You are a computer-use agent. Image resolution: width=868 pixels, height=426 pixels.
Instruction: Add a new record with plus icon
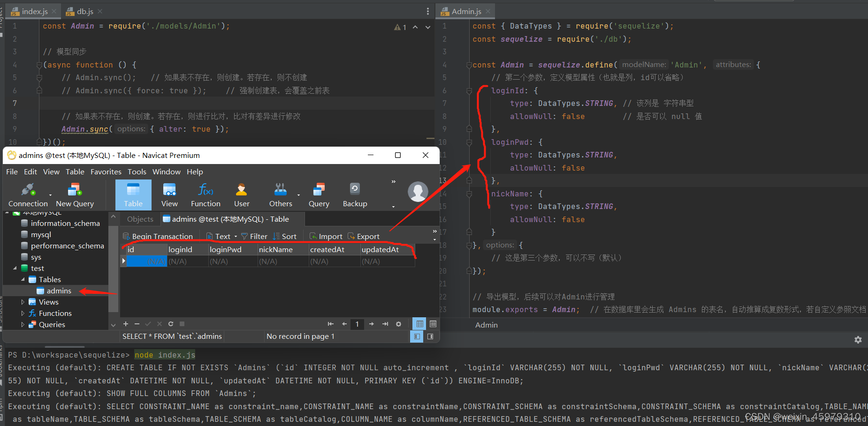pyautogui.click(x=125, y=324)
